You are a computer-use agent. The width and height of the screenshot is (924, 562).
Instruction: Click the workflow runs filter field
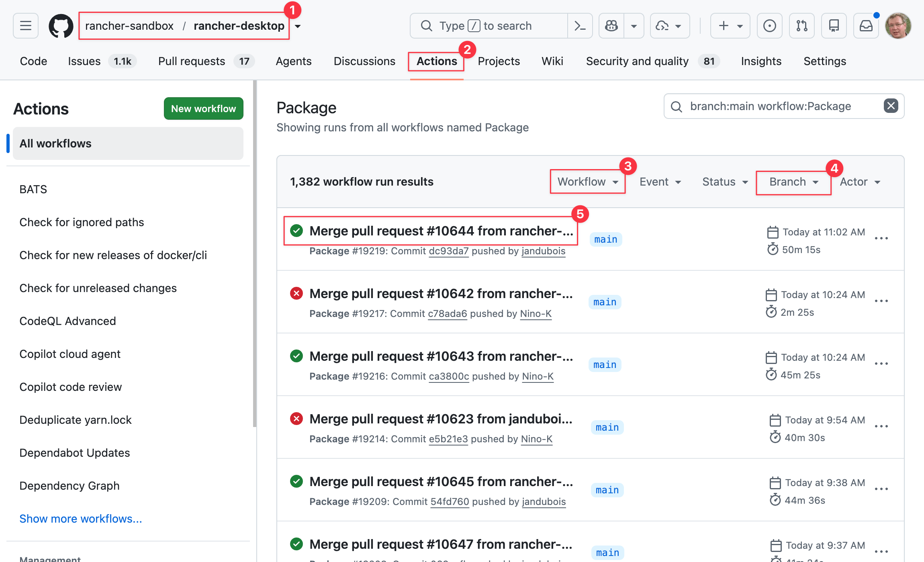pos(783,106)
